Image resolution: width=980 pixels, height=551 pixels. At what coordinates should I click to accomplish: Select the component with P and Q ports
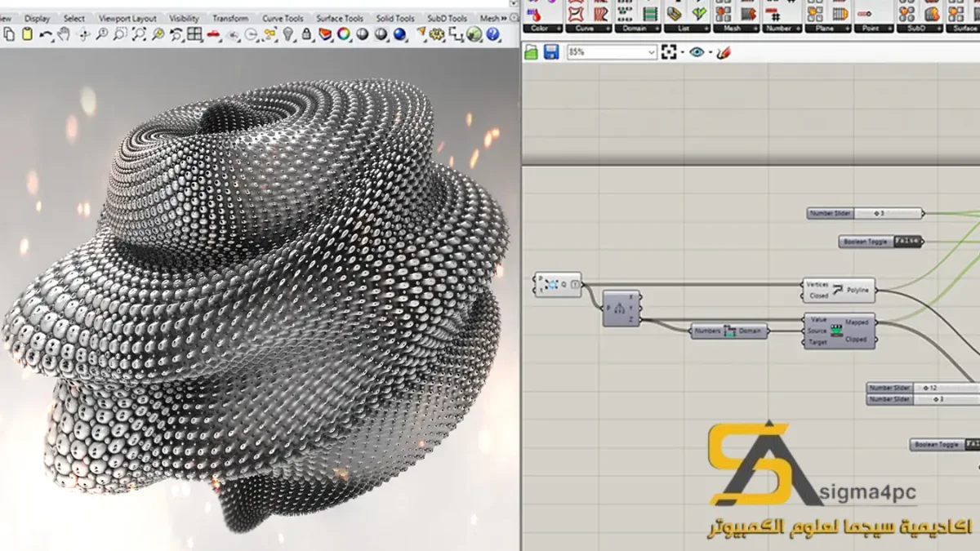[x=558, y=284]
